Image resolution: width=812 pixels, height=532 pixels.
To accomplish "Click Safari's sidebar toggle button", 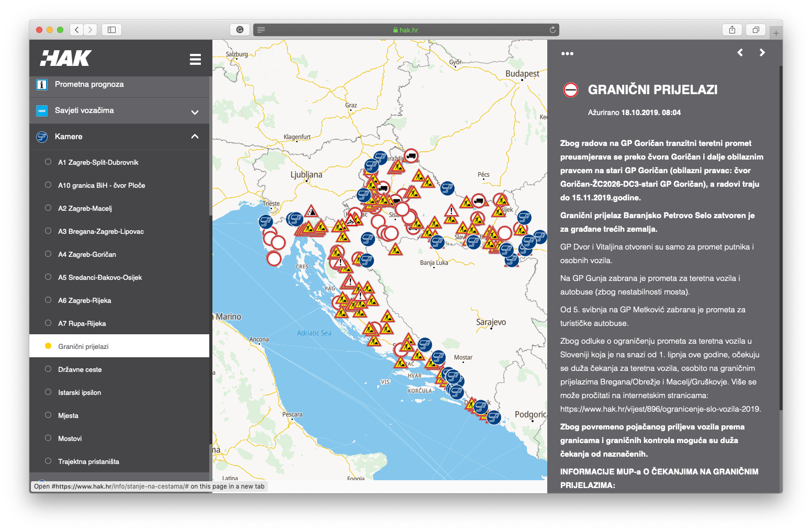I will tap(111, 30).
